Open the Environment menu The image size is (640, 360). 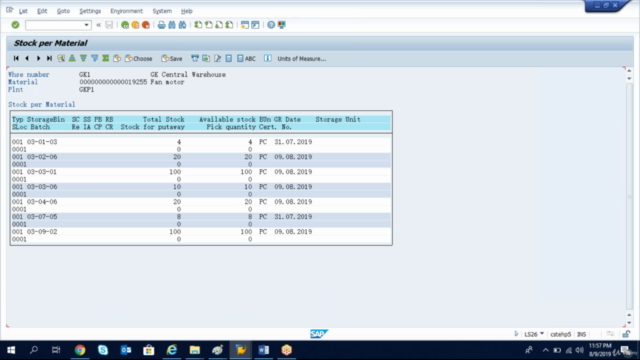[127, 11]
